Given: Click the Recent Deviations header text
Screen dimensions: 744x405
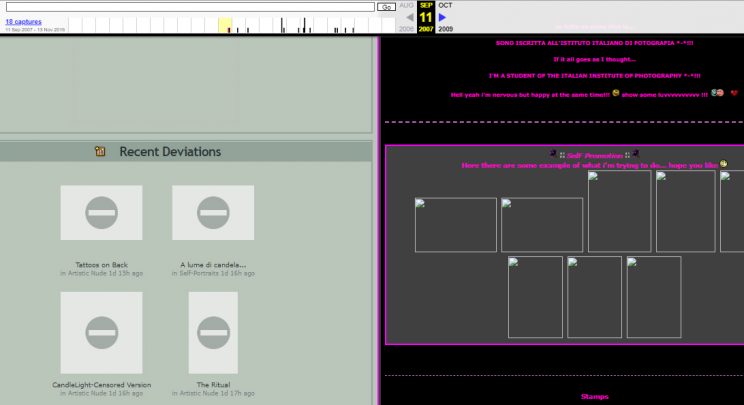Looking at the screenshot, I should click(x=170, y=152).
